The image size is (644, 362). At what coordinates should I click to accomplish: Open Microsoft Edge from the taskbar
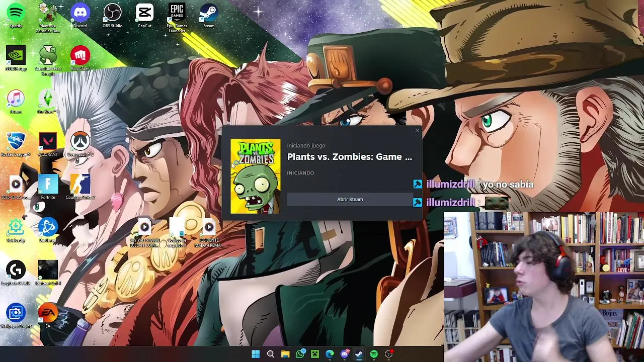(330, 354)
